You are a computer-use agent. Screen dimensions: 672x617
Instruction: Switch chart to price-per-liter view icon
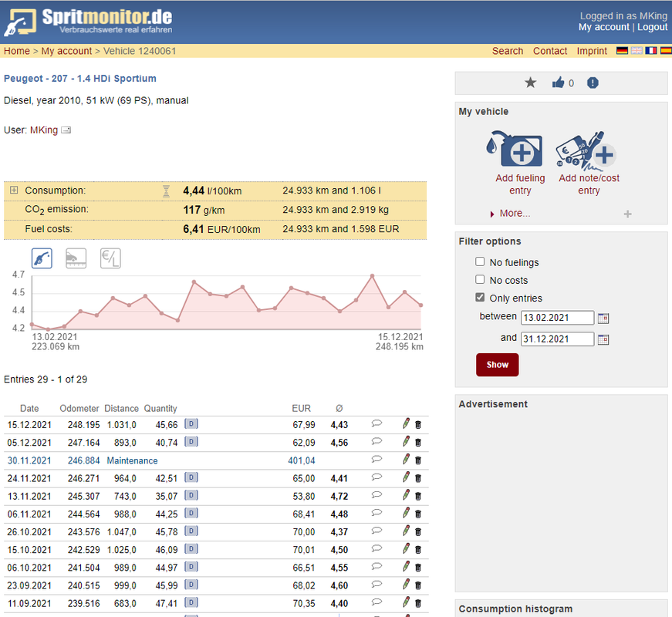pos(110,258)
